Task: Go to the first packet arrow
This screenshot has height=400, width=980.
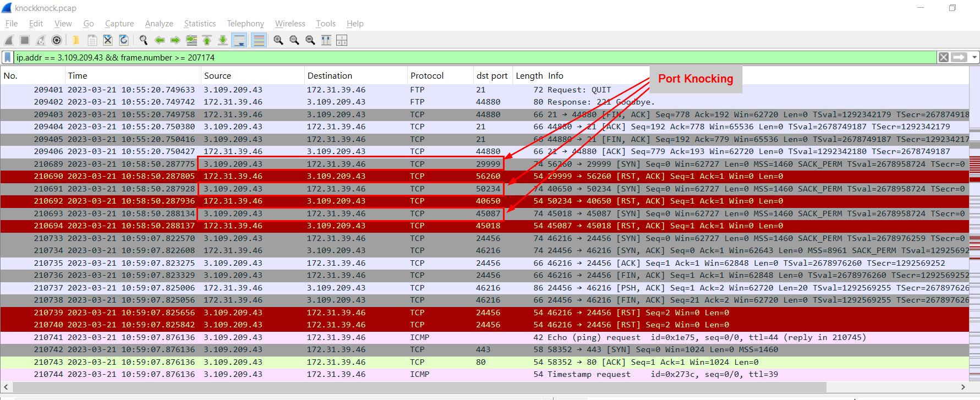Action: (x=207, y=40)
